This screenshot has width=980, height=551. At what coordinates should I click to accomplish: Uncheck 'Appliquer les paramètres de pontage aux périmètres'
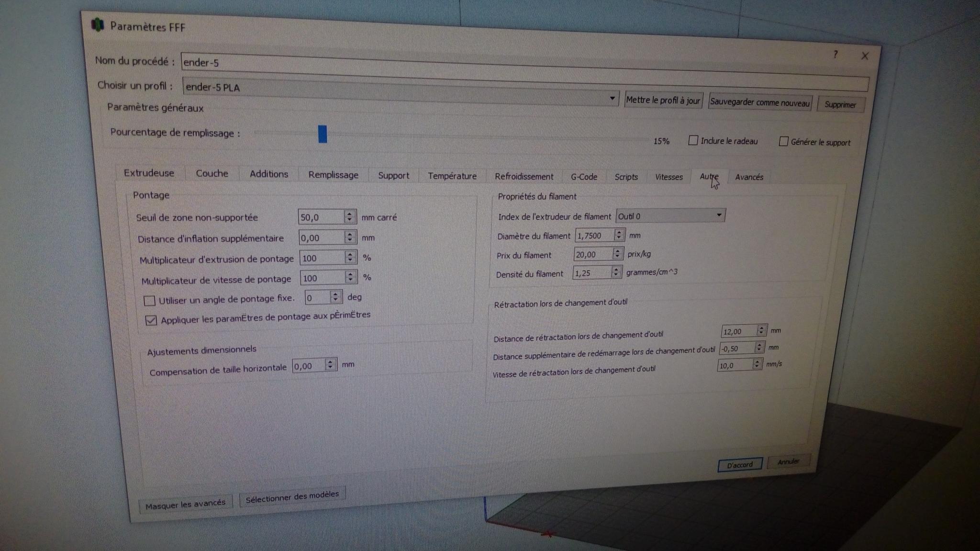(151, 320)
